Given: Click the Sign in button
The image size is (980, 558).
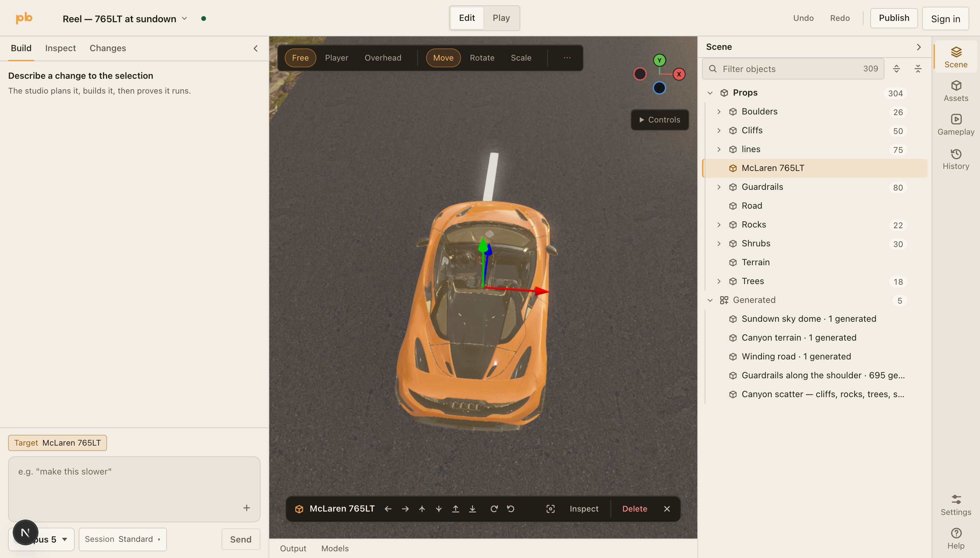Looking at the screenshot, I should click(x=945, y=19).
